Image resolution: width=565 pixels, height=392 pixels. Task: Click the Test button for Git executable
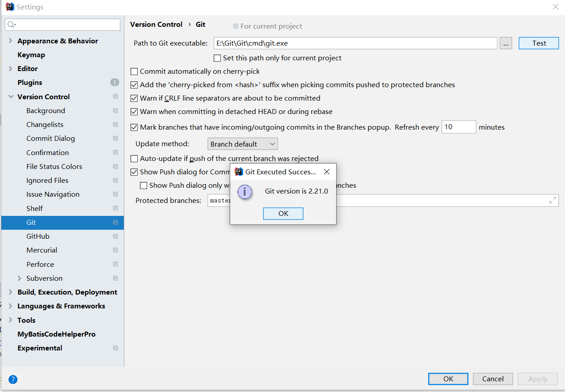[539, 43]
